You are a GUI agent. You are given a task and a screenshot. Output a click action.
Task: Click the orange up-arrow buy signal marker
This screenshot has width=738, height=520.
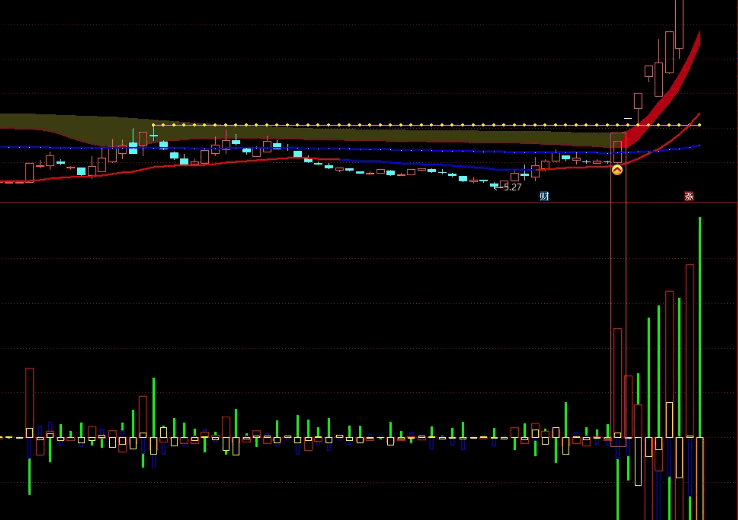tap(617, 170)
